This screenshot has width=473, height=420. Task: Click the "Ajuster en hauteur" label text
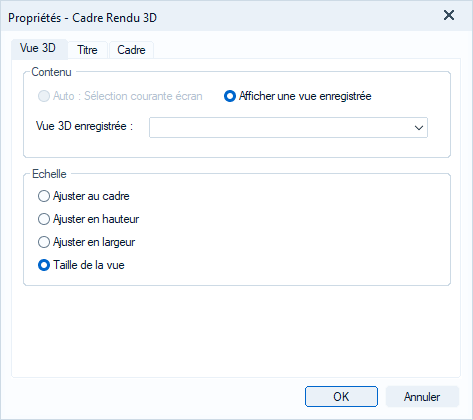[96, 219]
